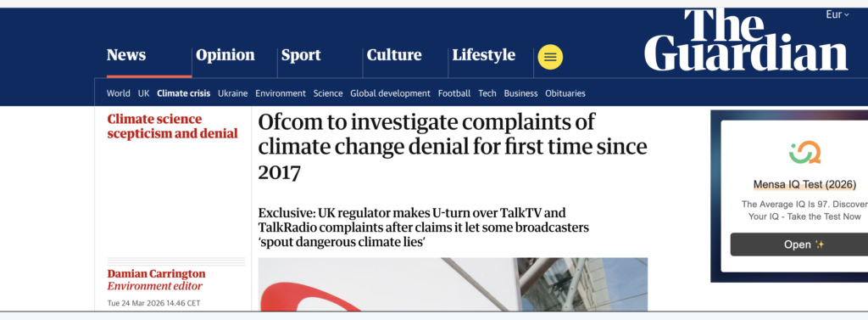Open the Football subsection link
This screenshot has height=320, width=868.
tap(454, 93)
